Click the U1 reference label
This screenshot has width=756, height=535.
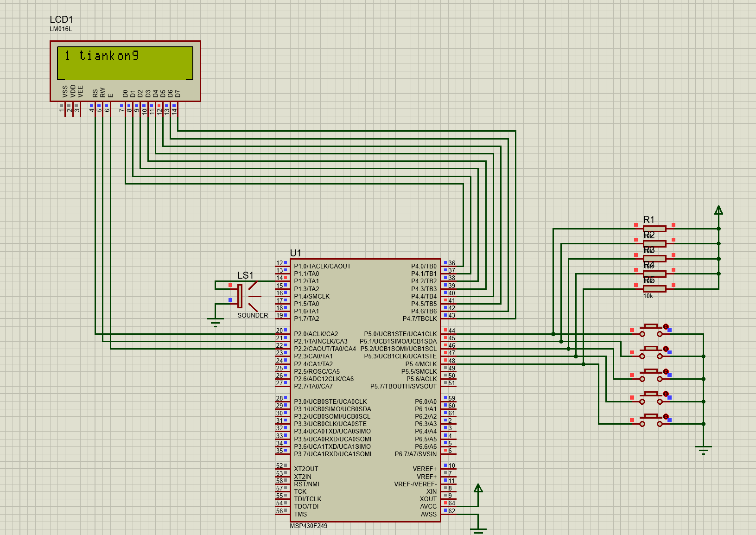point(295,253)
